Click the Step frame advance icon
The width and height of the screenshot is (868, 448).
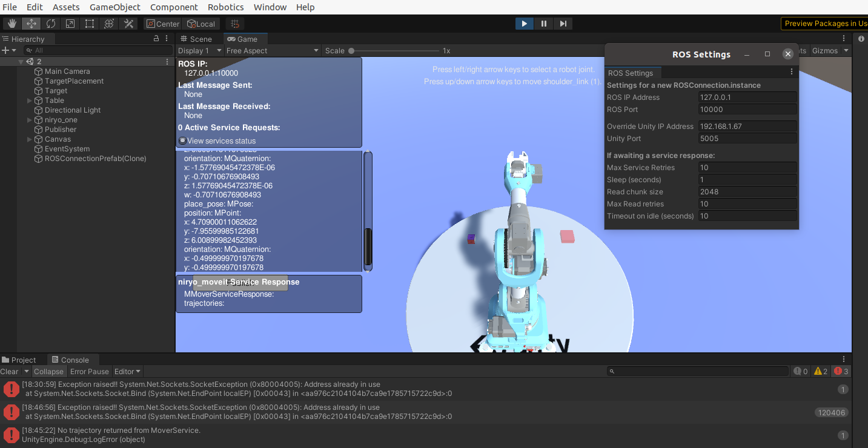tap(562, 23)
